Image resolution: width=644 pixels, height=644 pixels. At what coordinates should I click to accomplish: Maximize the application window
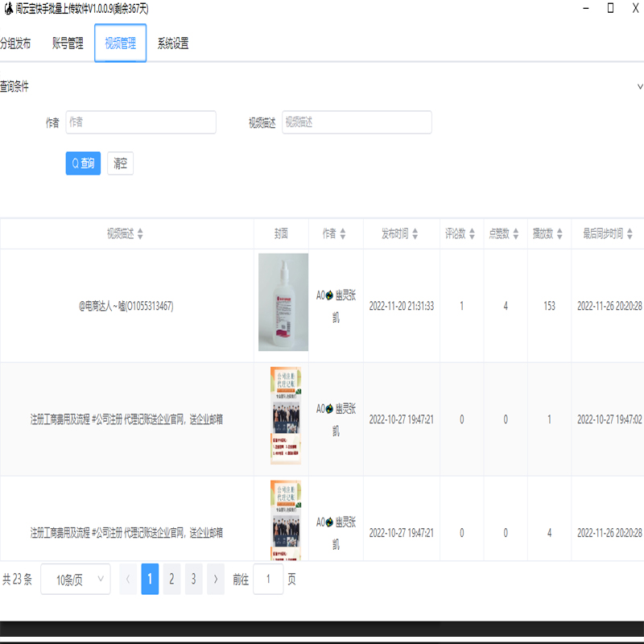click(611, 8)
